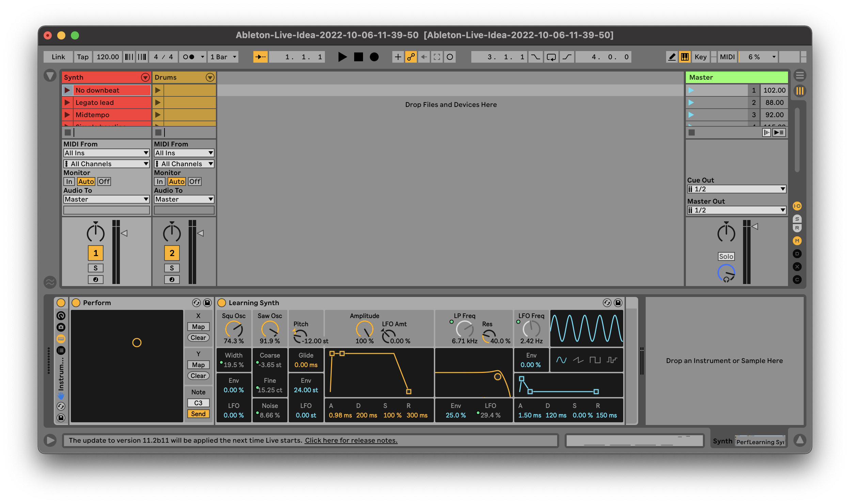Toggle Draw Mode with the pencil icon
This screenshot has width=850, height=504.
672,57
